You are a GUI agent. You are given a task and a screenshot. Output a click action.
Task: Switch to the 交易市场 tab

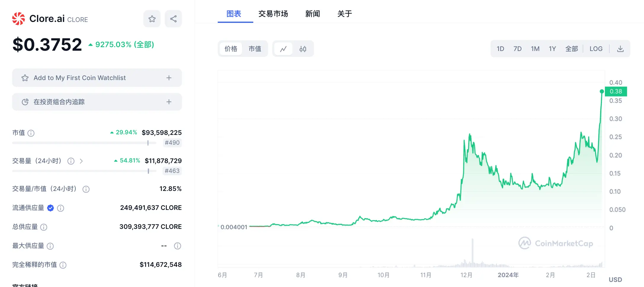click(x=273, y=14)
